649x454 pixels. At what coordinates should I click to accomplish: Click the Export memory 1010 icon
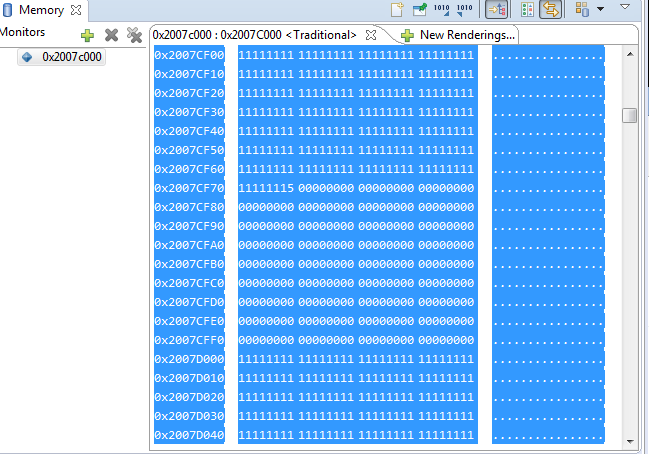[x=464, y=9]
